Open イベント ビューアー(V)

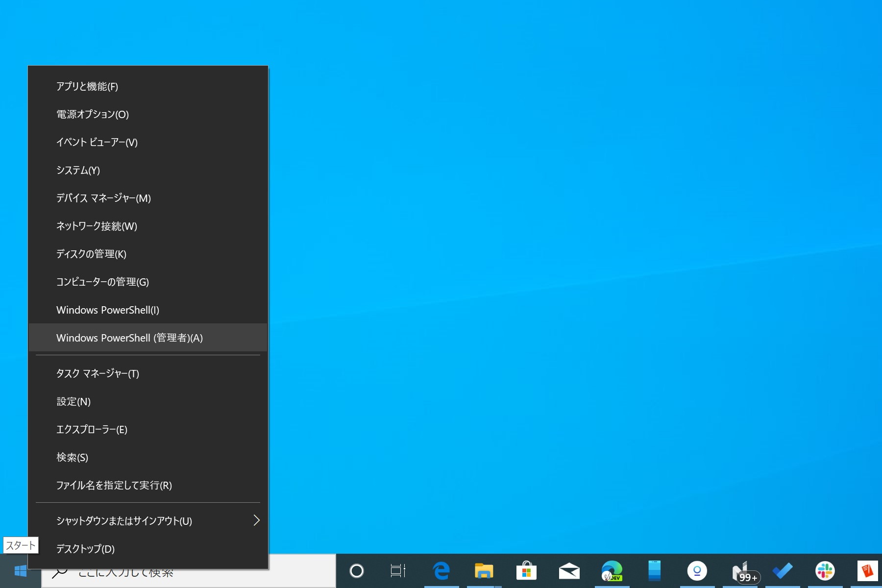[147, 143]
